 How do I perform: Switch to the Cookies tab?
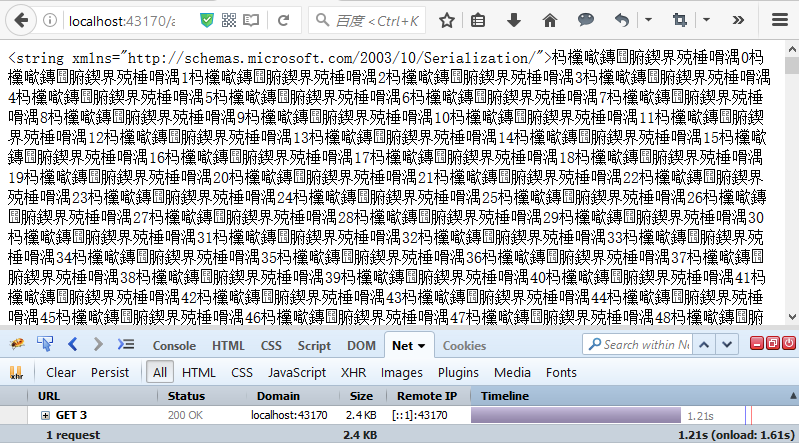tap(464, 346)
